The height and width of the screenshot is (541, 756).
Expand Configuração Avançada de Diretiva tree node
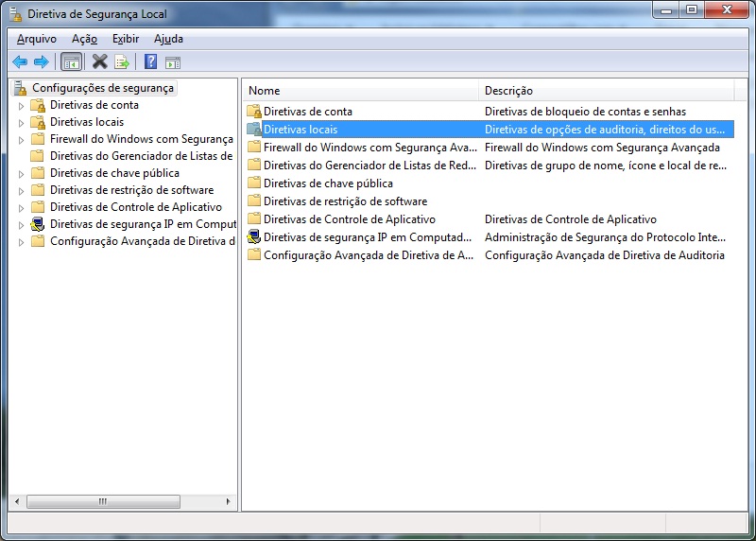tap(21, 242)
